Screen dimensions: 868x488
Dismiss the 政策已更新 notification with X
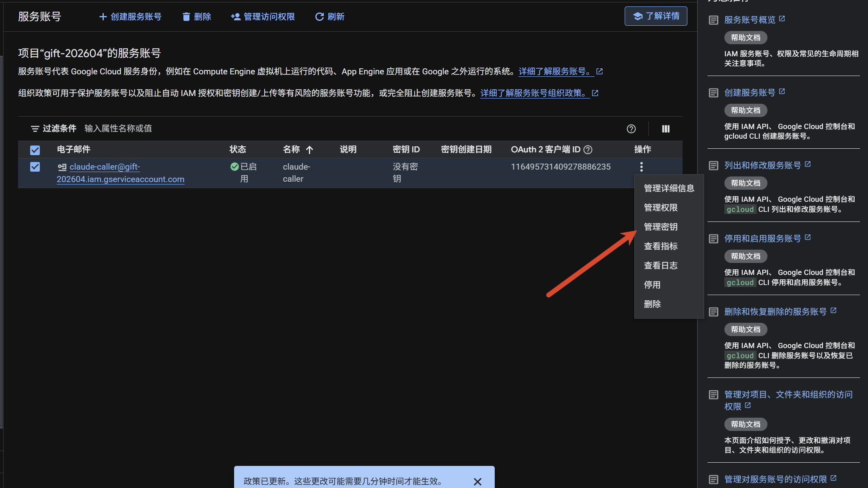[477, 481]
